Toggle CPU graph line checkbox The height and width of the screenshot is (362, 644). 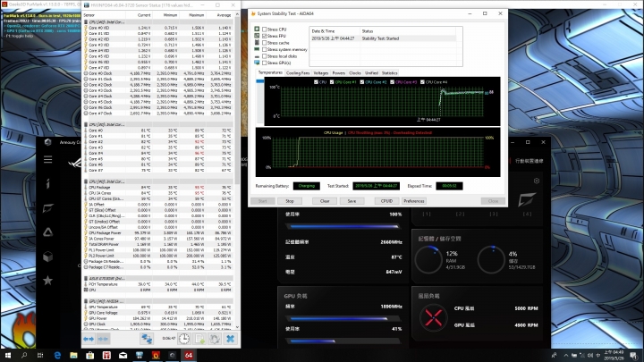(316, 82)
